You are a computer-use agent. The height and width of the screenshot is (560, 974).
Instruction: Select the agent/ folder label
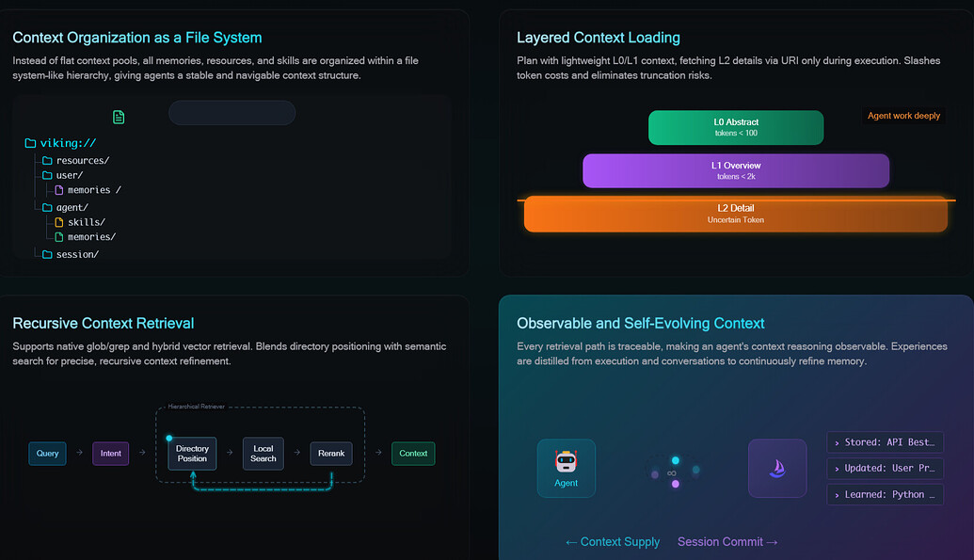[72, 208]
